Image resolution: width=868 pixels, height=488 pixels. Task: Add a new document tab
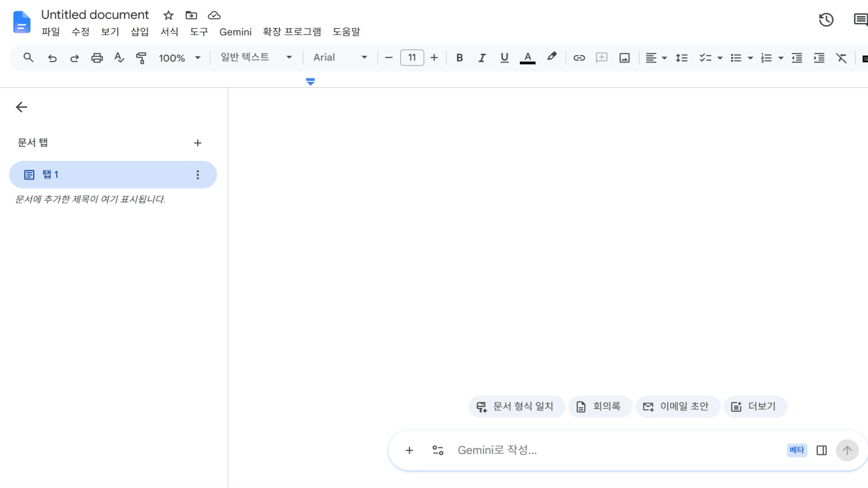198,143
